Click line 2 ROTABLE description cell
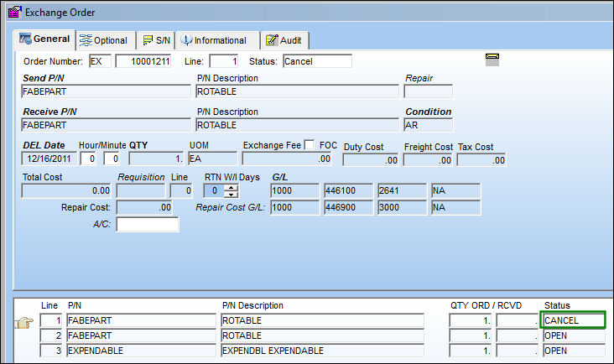 pyautogui.click(x=322, y=335)
